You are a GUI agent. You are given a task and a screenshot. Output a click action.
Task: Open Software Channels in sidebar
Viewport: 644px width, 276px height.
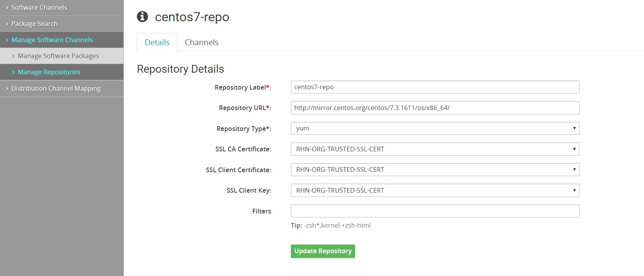coord(62,7)
